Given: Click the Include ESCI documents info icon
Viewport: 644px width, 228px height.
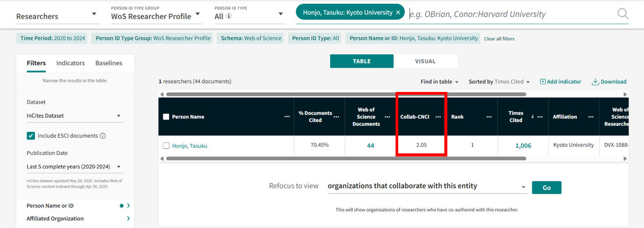Looking at the screenshot, I should [103, 136].
